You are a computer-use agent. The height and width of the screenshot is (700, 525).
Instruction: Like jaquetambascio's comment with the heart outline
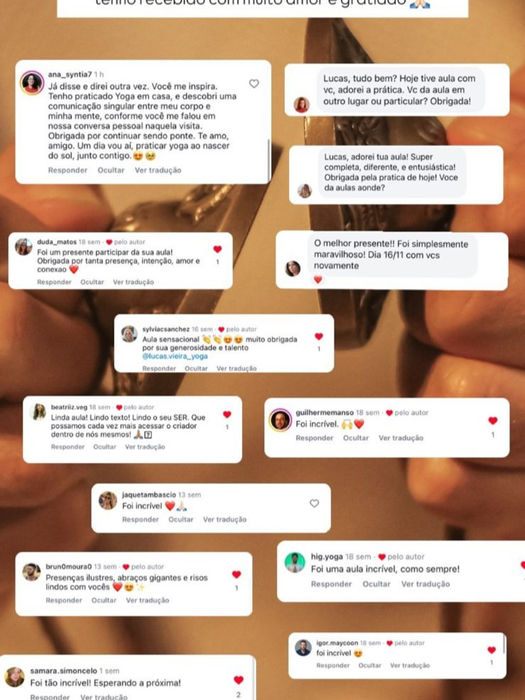(314, 503)
